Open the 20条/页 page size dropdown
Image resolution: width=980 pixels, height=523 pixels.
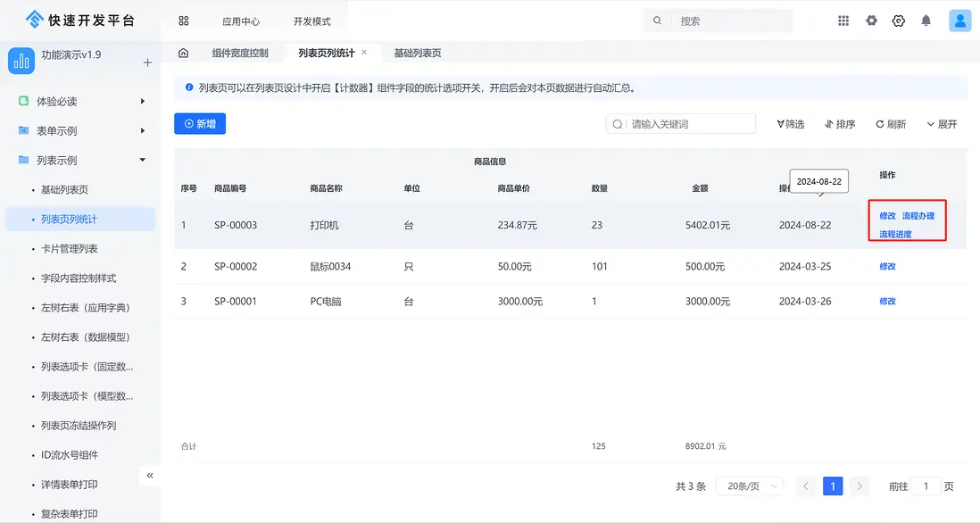coord(750,486)
